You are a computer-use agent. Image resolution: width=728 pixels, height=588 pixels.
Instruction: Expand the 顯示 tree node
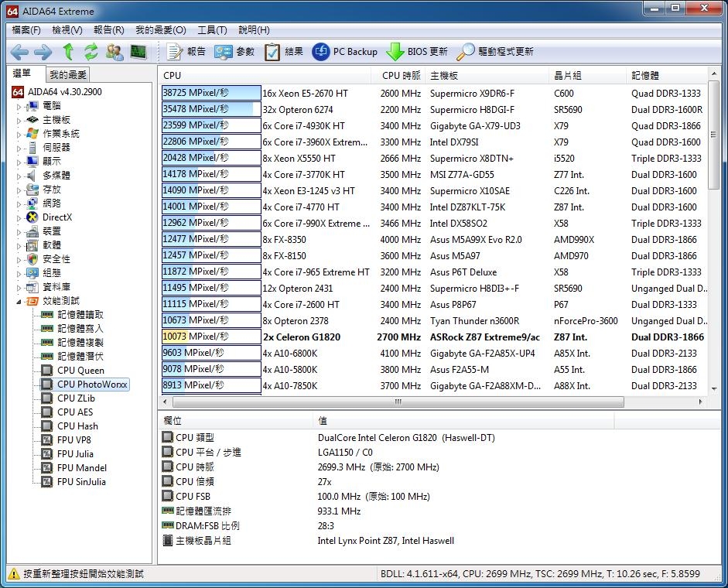point(19,162)
